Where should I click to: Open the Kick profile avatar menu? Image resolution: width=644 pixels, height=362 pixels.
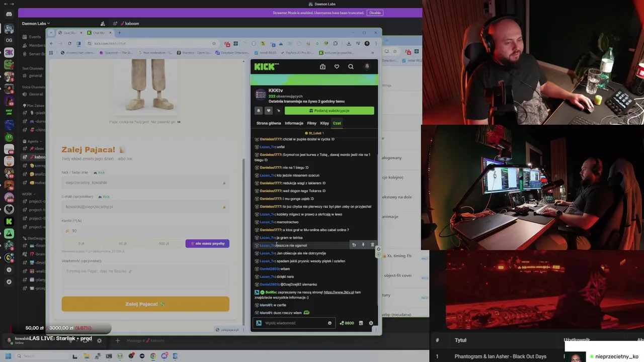367,66
